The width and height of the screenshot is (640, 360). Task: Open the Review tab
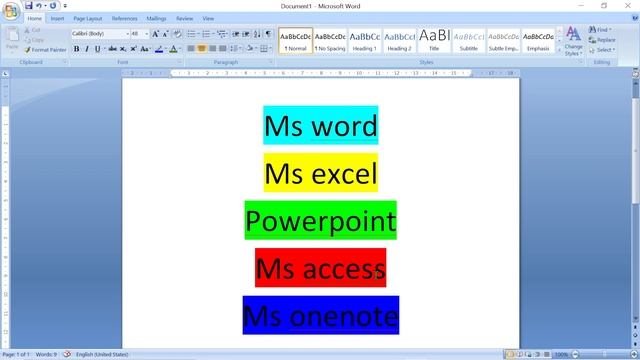(184, 19)
